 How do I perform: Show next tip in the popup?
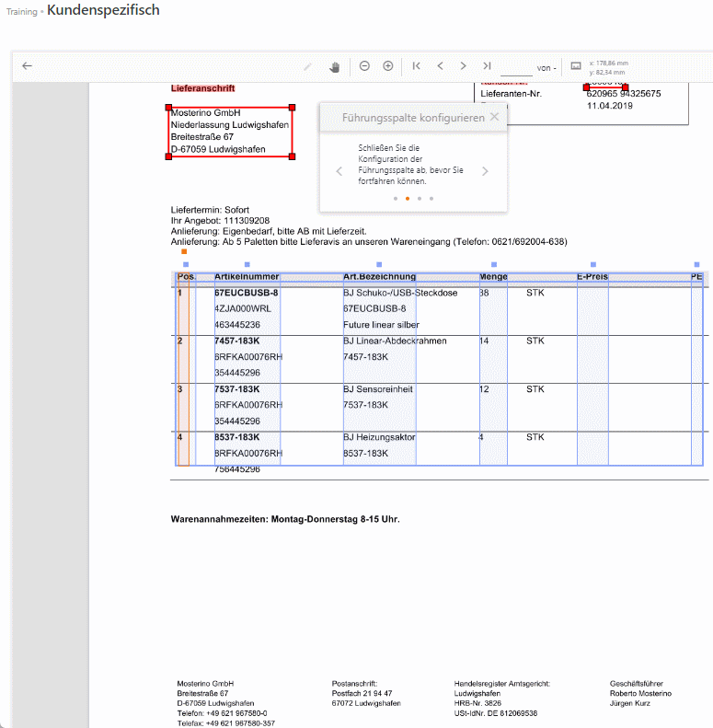(x=485, y=171)
